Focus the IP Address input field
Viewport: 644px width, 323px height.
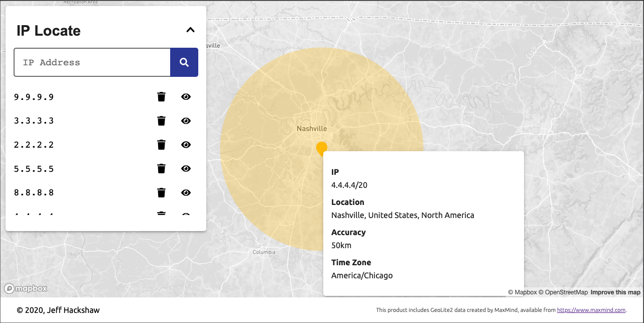point(92,62)
